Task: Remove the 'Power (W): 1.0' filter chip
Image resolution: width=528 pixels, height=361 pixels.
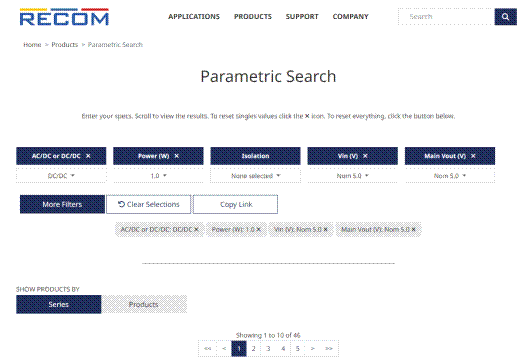Action: tap(259, 229)
